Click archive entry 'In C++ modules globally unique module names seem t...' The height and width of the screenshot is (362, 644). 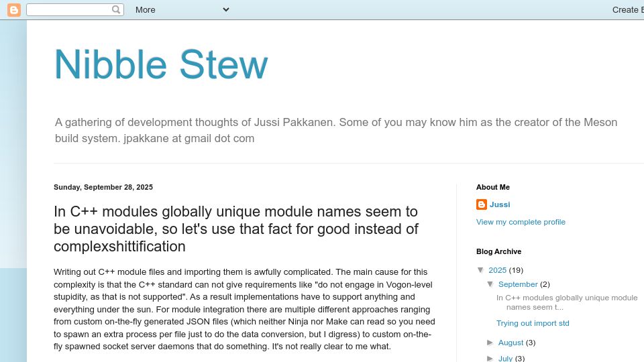[x=567, y=302]
